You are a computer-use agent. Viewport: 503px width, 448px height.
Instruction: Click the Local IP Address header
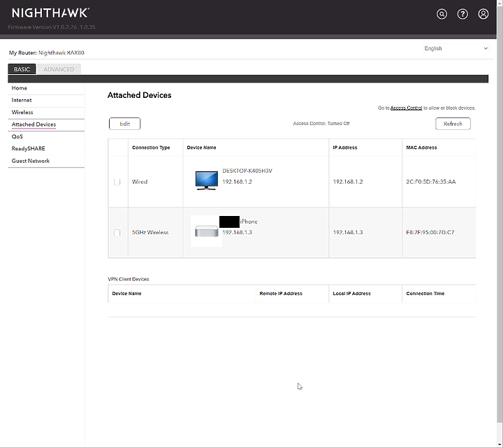(351, 294)
